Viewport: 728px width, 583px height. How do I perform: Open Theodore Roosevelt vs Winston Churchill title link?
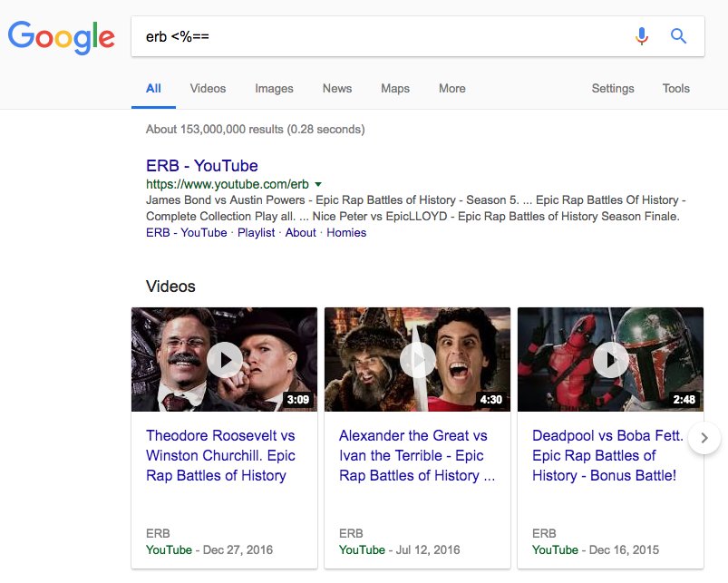point(220,455)
